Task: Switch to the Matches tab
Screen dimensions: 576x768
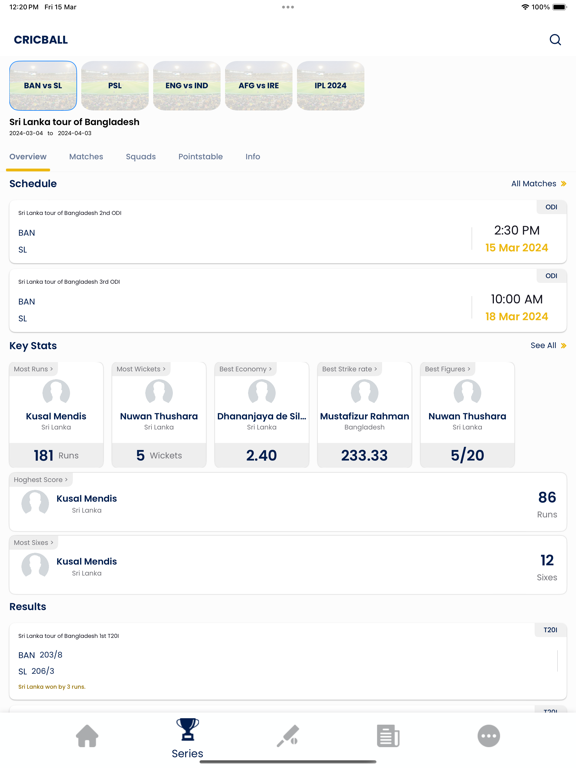Action: pos(86,157)
